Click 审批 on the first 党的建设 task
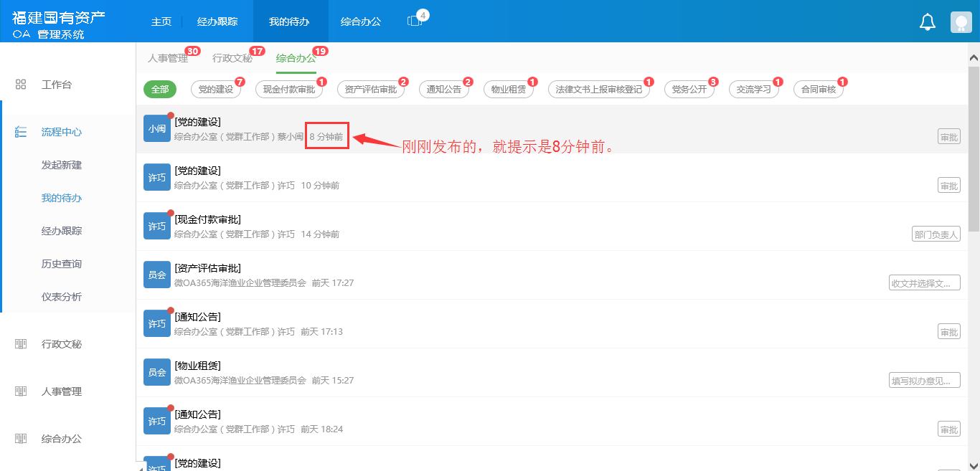The width and height of the screenshot is (980, 471). pos(948,136)
